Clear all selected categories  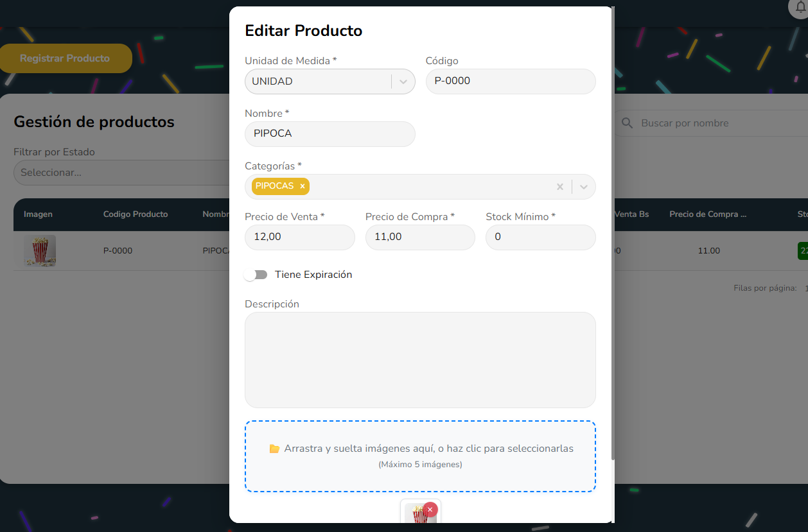(x=559, y=187)
